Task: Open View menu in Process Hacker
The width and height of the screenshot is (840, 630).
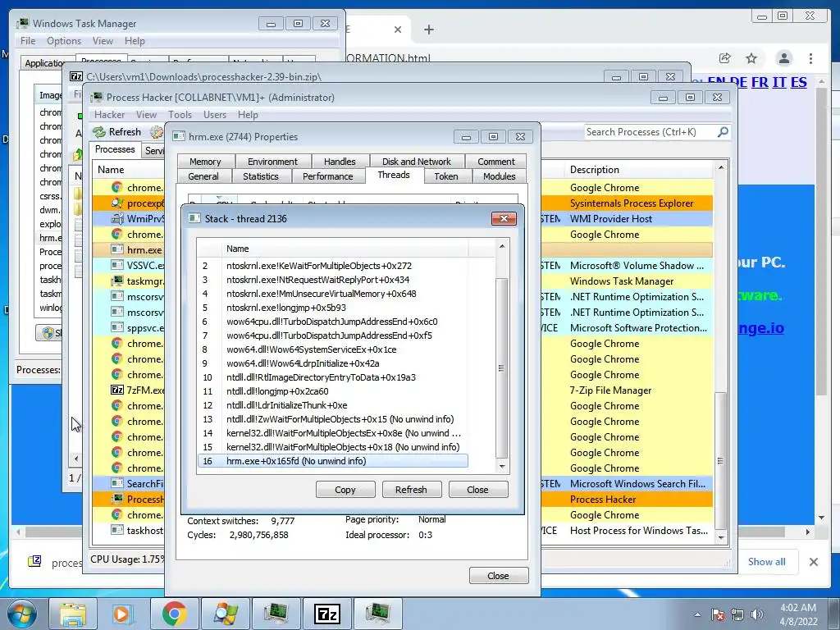Action: 146,115
